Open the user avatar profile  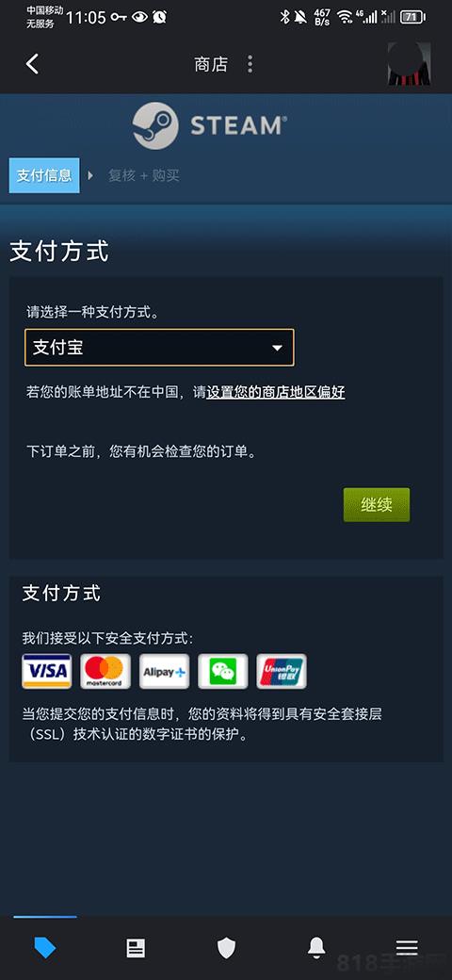click(409, 64)
